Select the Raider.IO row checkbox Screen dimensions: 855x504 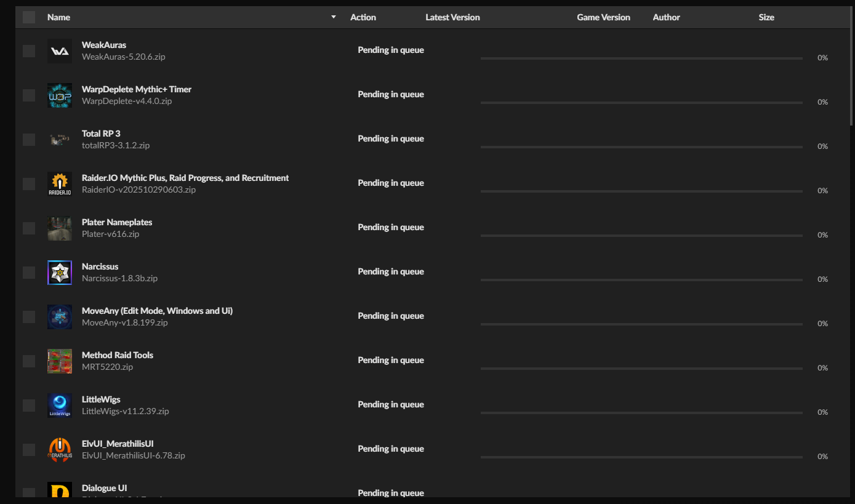29,184
